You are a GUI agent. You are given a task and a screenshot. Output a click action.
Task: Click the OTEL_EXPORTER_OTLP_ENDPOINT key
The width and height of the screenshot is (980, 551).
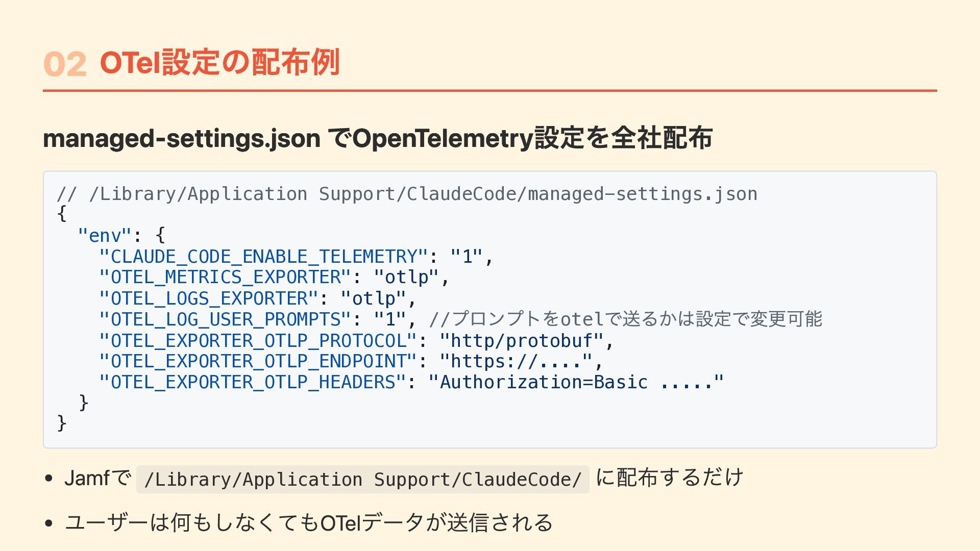pos(258,362)
